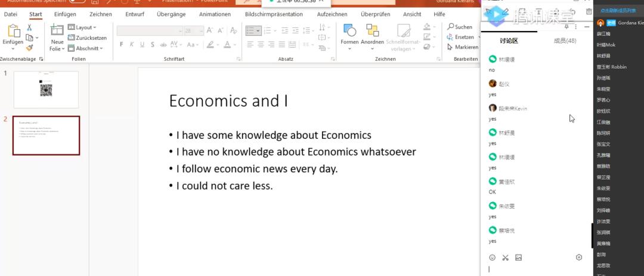Click the Zurücksetzen button
644x276 pixels.
coord(87,38)
